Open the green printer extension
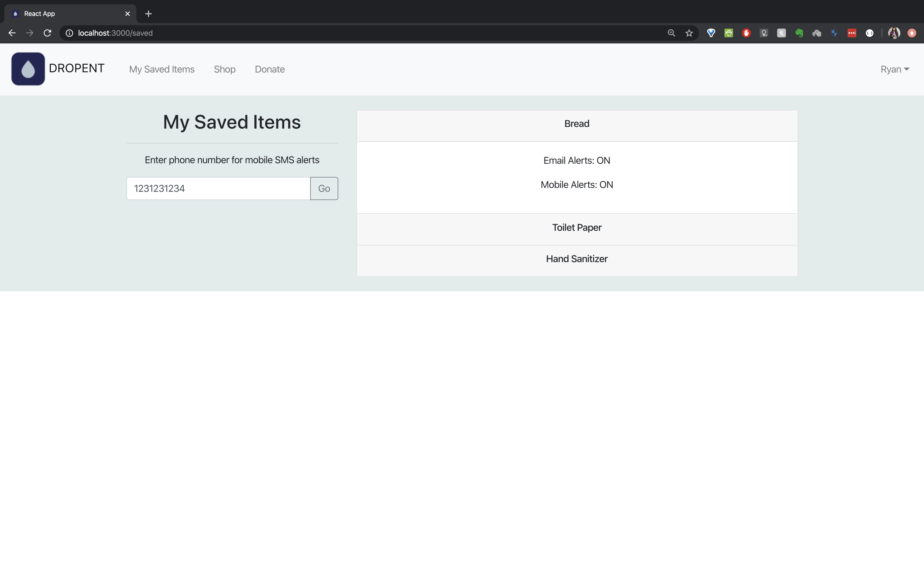Viewport: 924px width, 577px height. pyautogui.click(x=728, y=33)
